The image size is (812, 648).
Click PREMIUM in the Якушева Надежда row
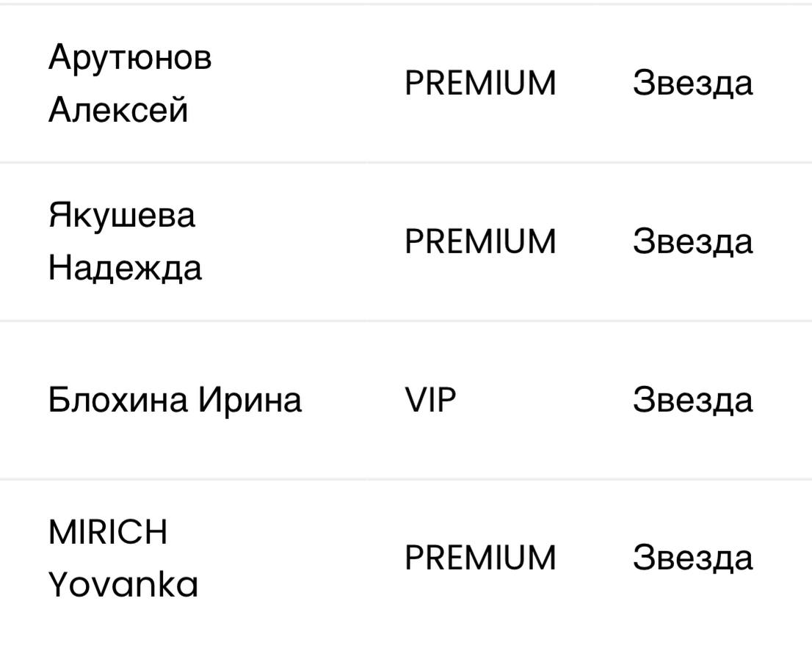(480, 241)
